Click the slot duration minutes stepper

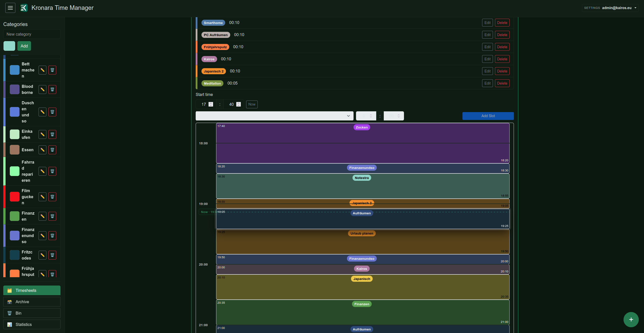pyautogui.click(x=398, y=116)
